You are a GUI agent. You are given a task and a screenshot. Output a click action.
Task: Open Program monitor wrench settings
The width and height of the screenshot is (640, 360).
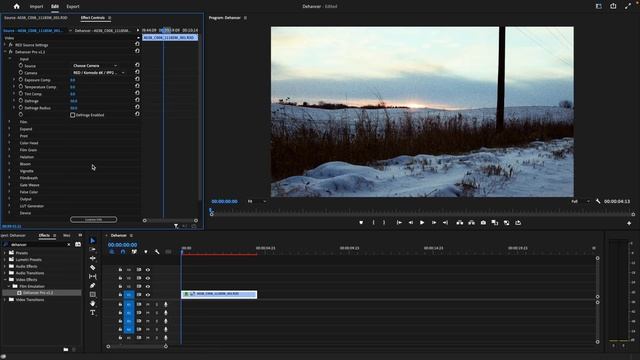(x=598, y=201)
